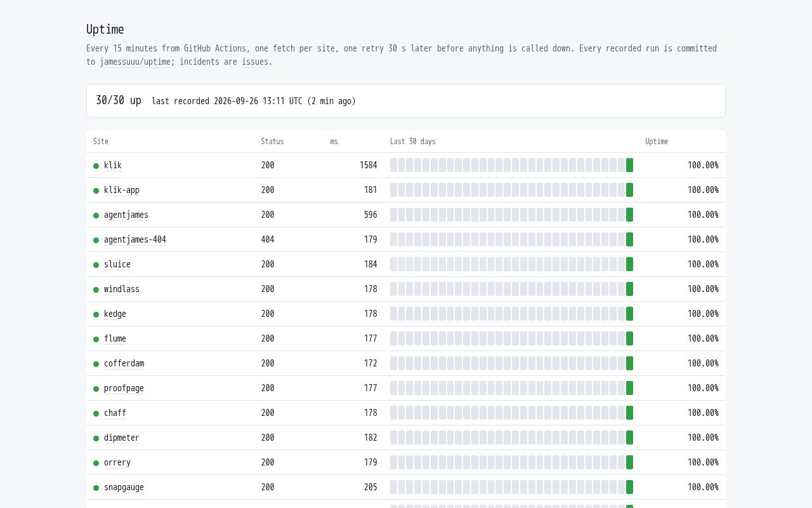Click the green status dot for snapgauge
This screenshot has height=508, width=812.
click(x=96, y=488)
